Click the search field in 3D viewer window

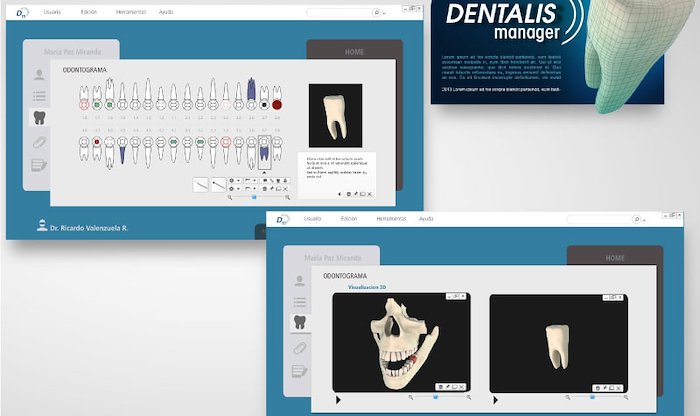[599, 219]
